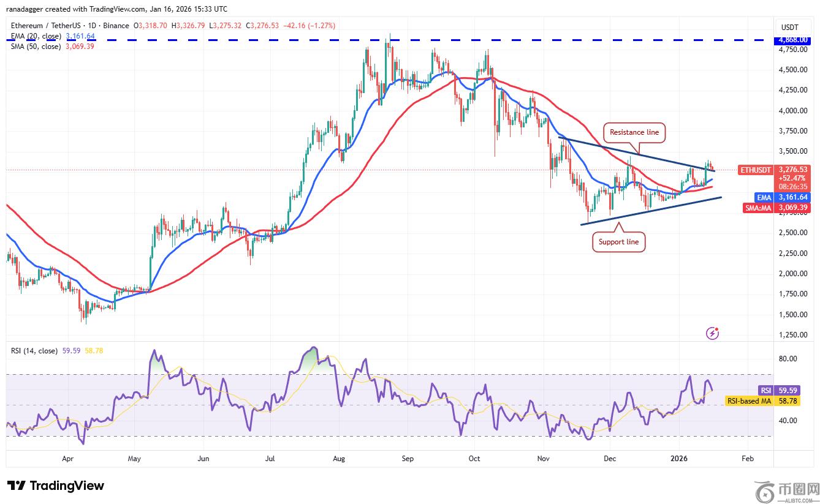Screen dimensions: 820x504
Task: Click the 2026 label on the time axis
Action: tap(678, 458)
